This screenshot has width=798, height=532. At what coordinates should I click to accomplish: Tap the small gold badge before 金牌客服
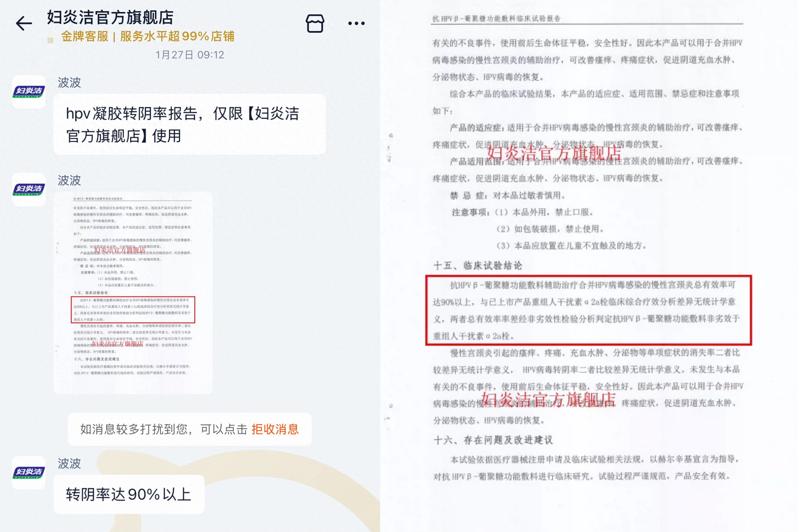pyautogui.click(x=51, y=40)
